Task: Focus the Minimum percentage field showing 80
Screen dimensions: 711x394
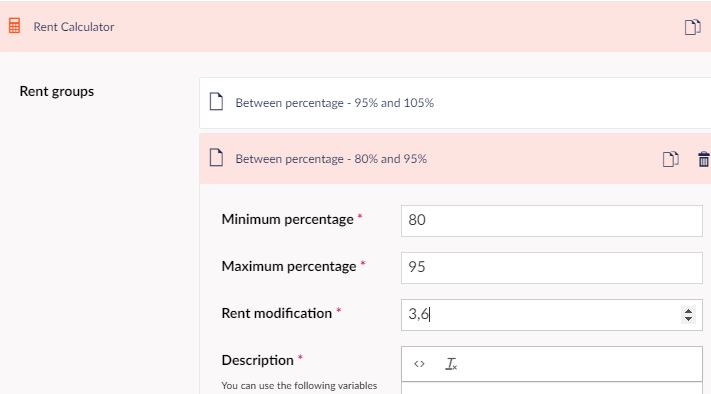Action: point(551,221)
